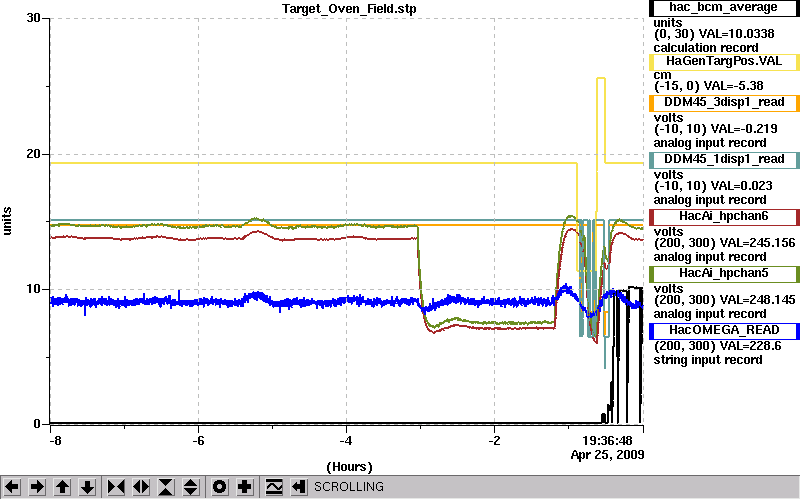Click the plus icon in the toolbar
Image resolution: width=800 pixels, height=499 pixels.
pyautogui.click(x=245, y=487)
